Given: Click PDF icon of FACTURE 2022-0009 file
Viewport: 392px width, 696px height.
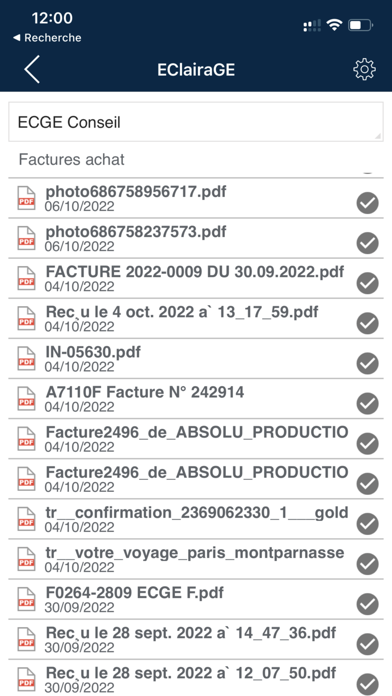Looking at the screenshot, I should click(x=26, y=278).
